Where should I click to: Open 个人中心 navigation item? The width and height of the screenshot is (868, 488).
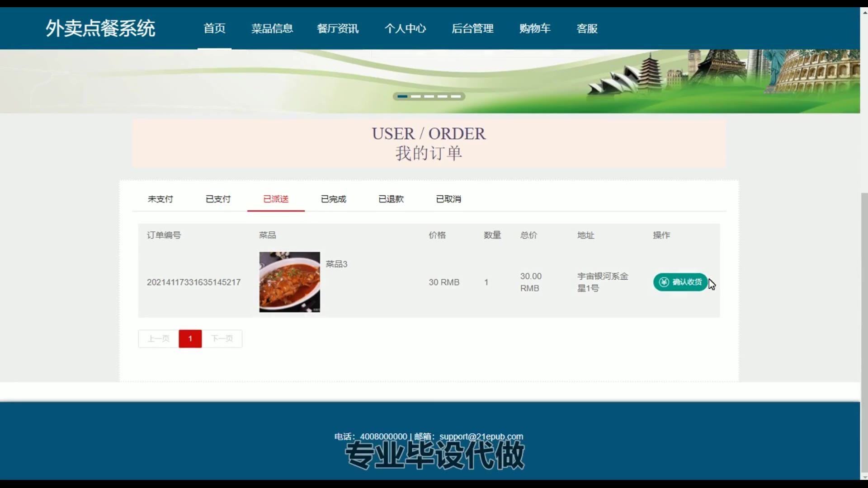point(405,28)
